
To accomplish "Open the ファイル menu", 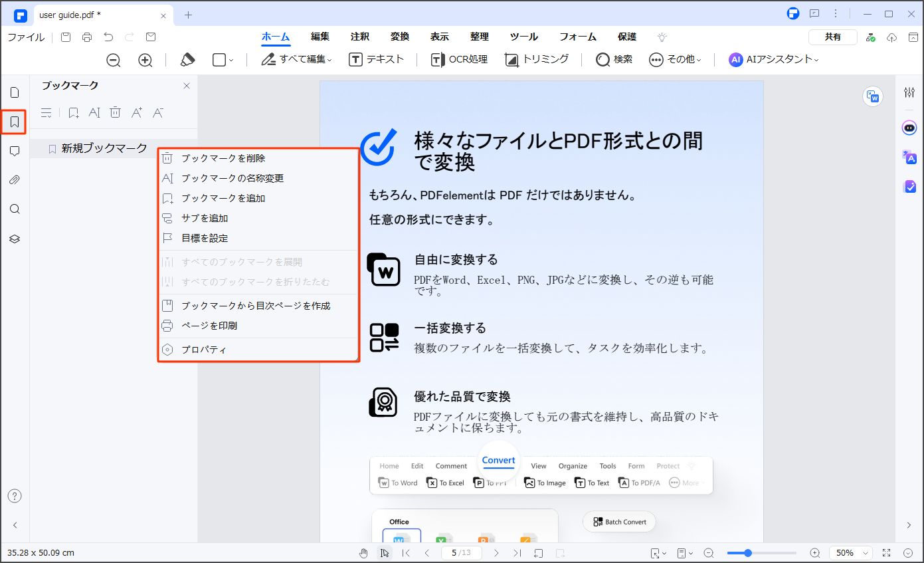I will (26, 37).
